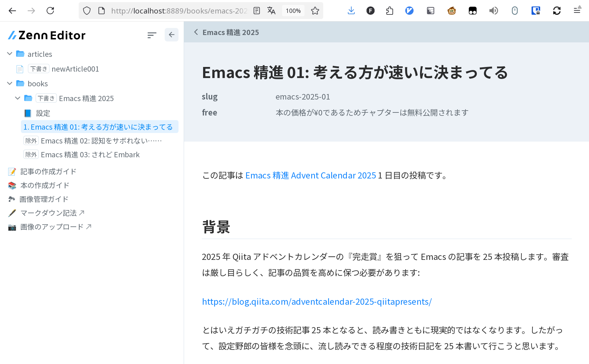Toggle reader view in address bar
This screenshot has width=589, height=364.
coord(257,11)
